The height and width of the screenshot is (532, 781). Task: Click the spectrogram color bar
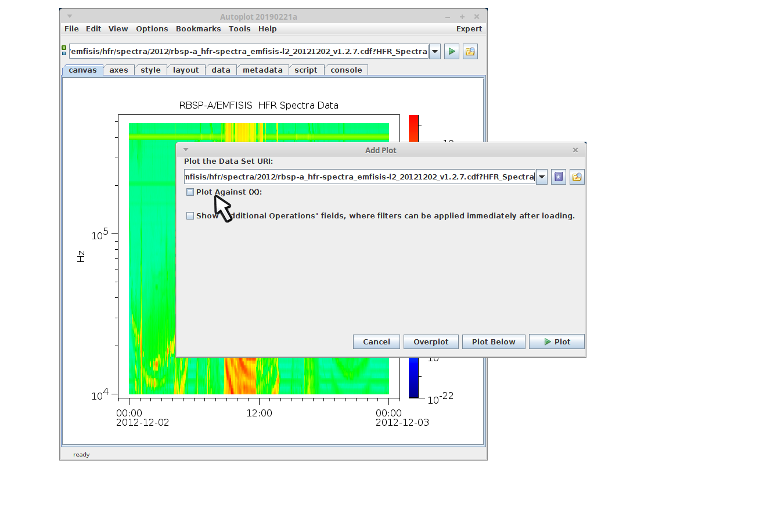click(x=413, y=129)
